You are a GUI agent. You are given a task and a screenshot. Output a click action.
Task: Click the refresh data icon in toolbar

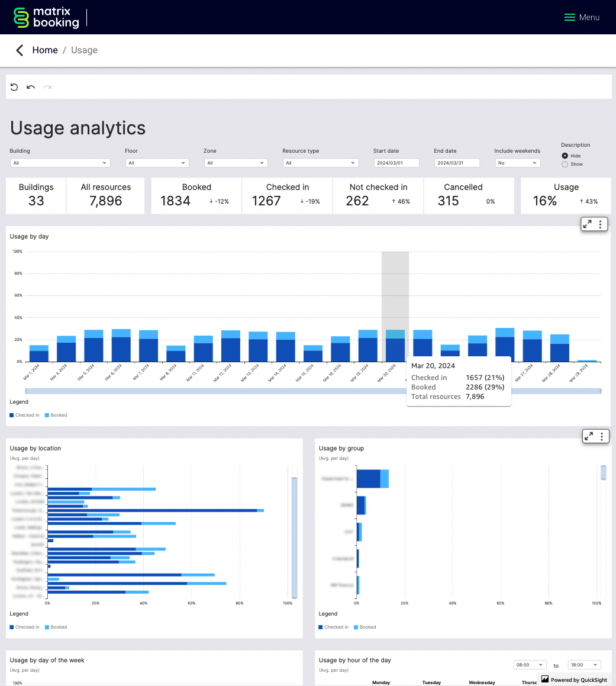click(x=14, y=87)
